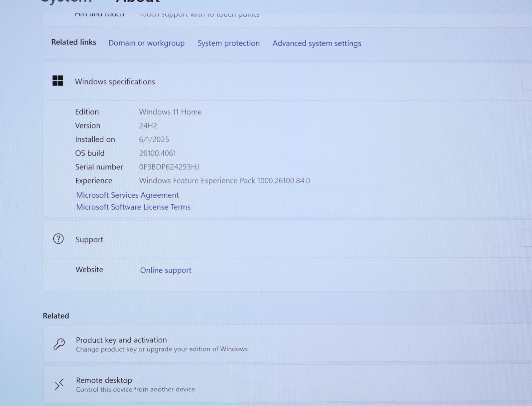Collapse the Support section header
The height and width of the screenshot is (406, 532).
[288, 239]
